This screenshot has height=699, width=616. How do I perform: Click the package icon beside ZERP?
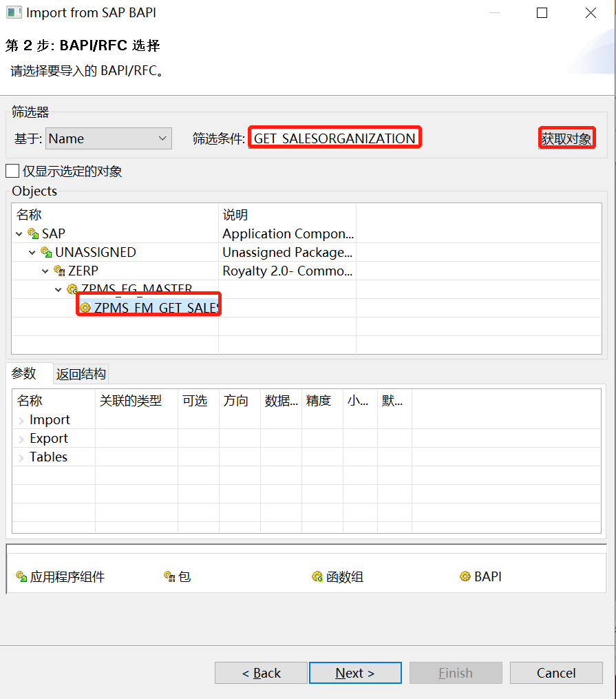59,271
